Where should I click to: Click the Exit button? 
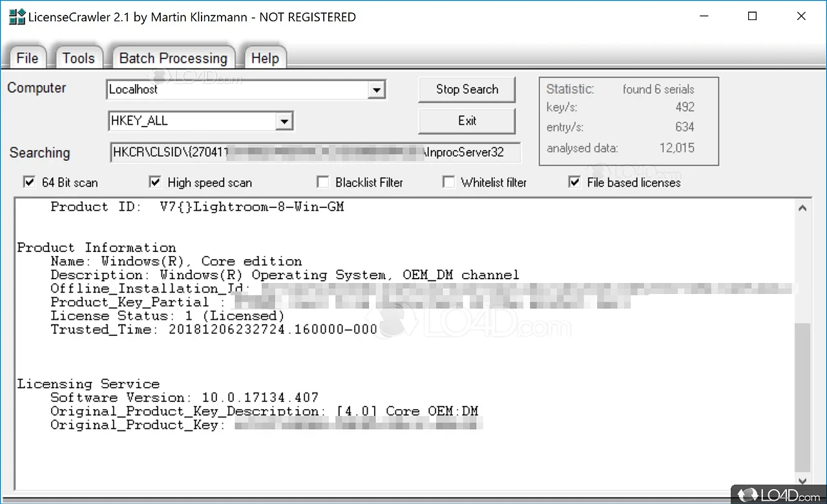click(x=467, y=121)
